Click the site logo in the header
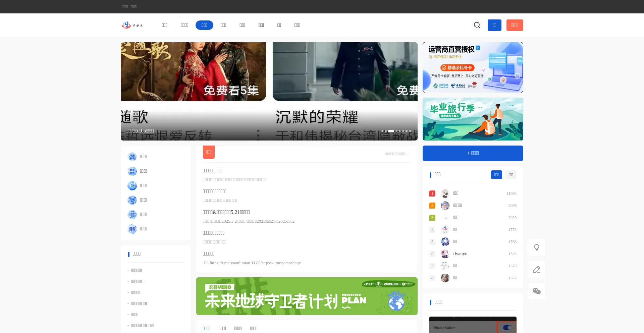This screenshot has width=644, height=333. (x=132, y=25)
